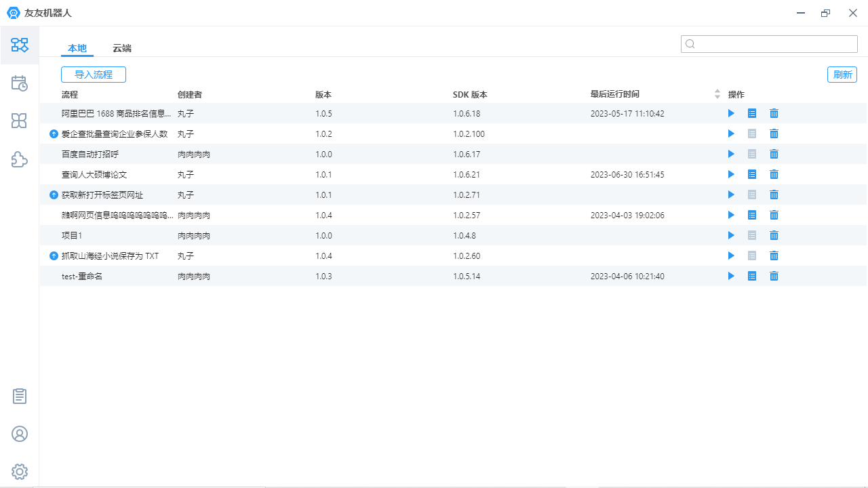The image size is (868, 488).
Task: Delete the 百度自动打招呼 flow
Action: [774, 154]
